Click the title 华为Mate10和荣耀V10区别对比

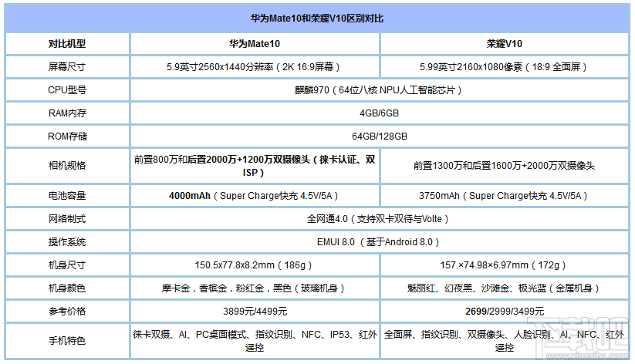point(317,19)
